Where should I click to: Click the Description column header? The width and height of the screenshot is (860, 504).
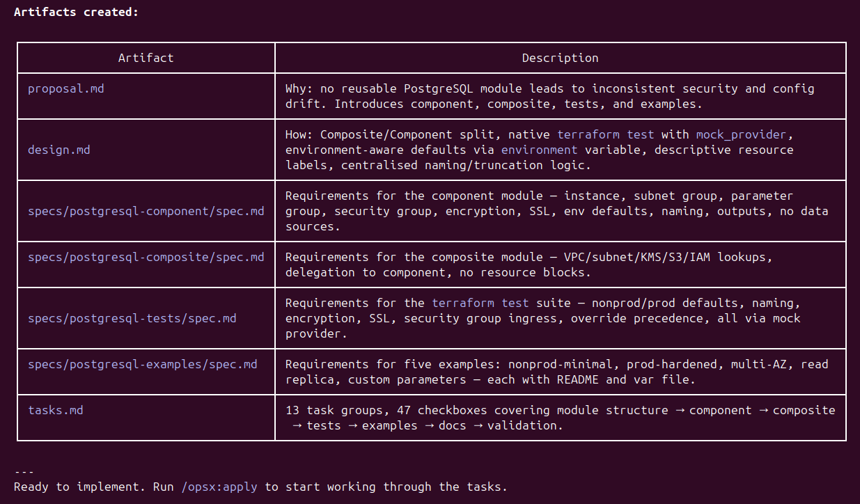(560, 58)
